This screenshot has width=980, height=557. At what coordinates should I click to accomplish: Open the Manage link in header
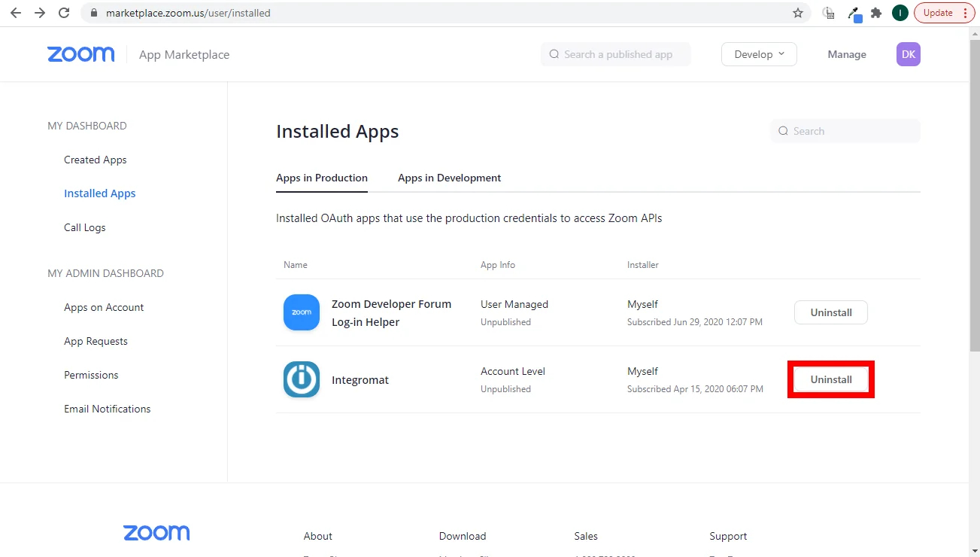tap(847, 54)
